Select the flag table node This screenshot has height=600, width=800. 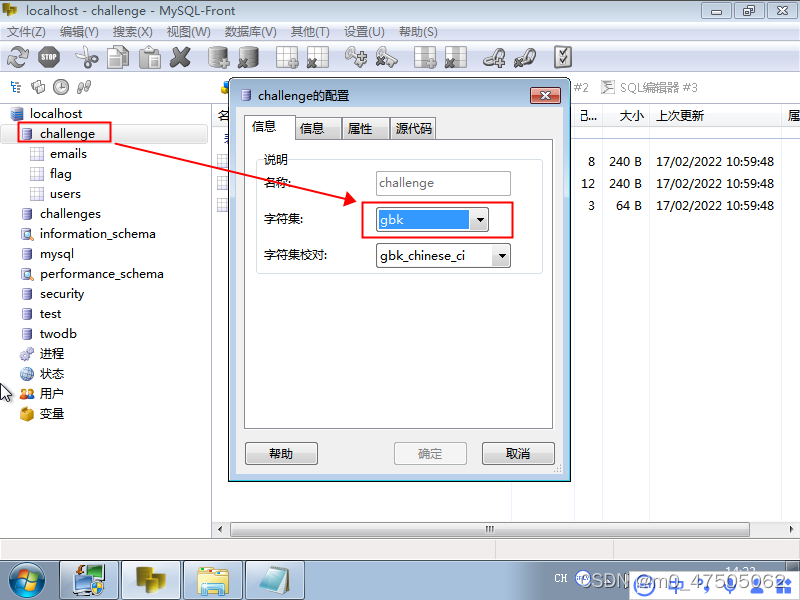tap(61, 174)
